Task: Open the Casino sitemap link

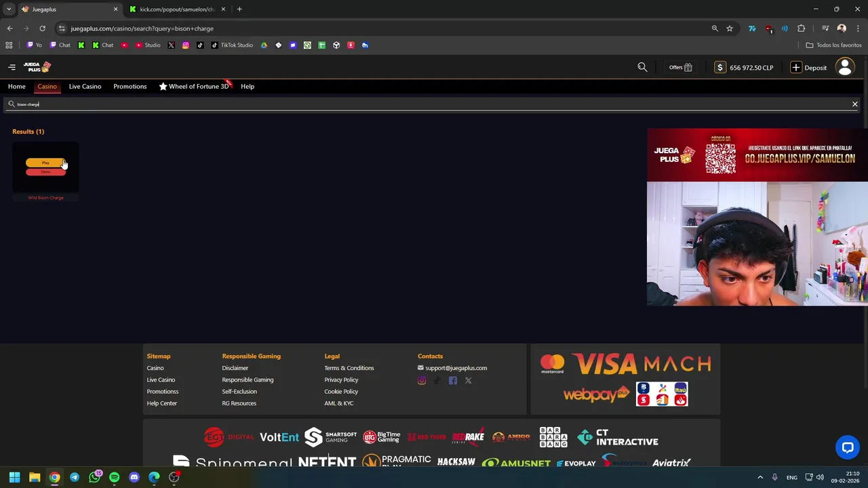Action: [x=155, y=368]
